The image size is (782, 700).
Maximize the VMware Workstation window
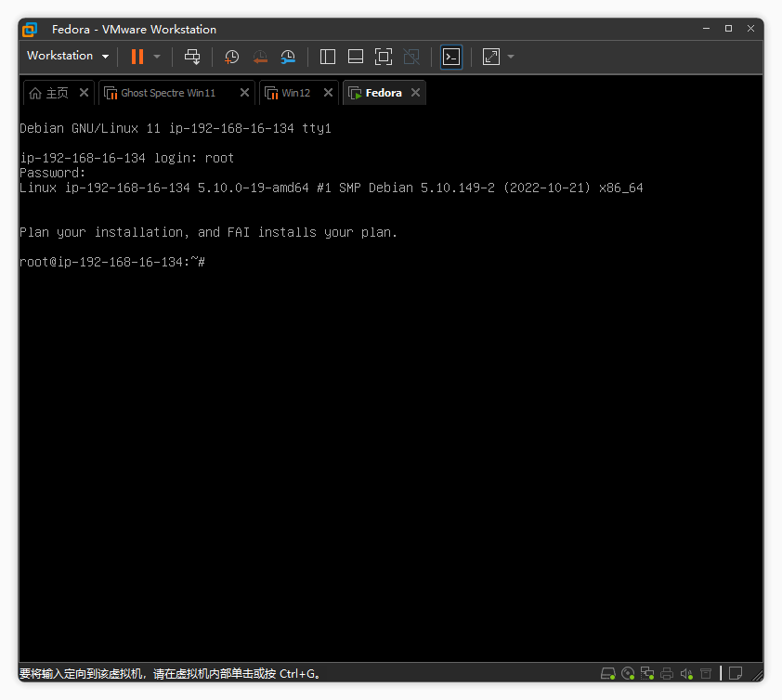tap(729, 29)
